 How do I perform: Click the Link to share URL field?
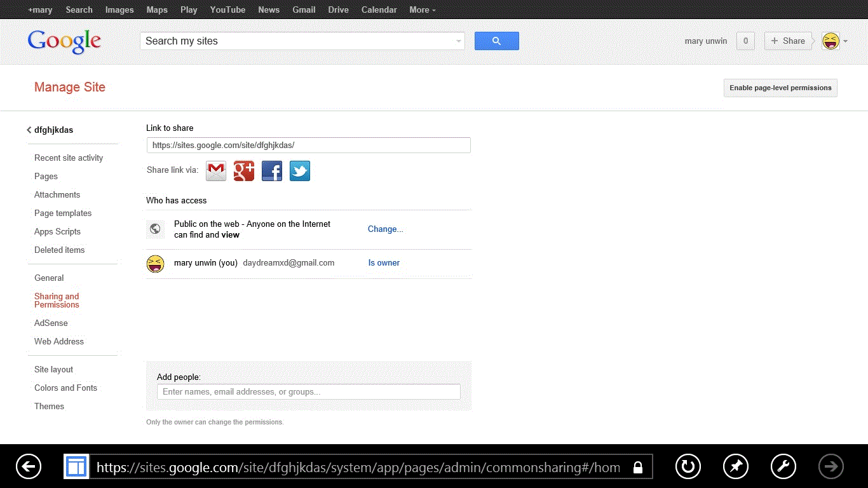[308, 145]
